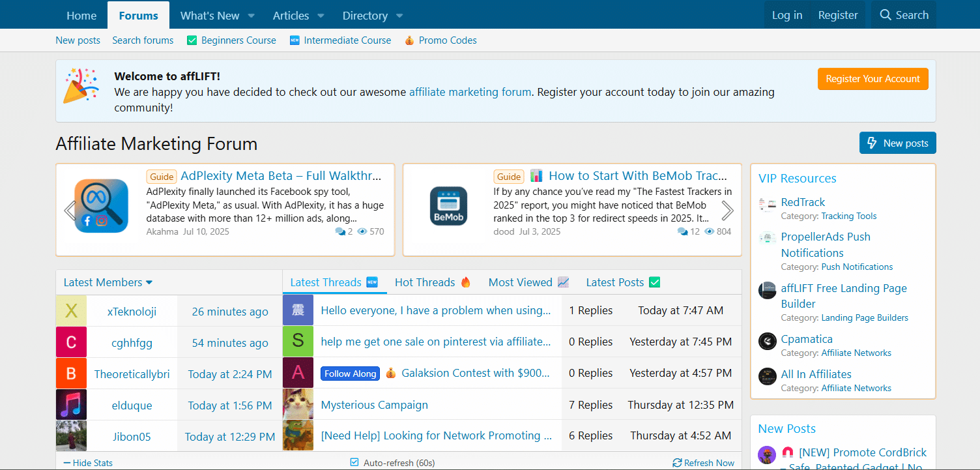Viewport: 980px width, 470px height.
Task: Open AdPlexity Meta Beta walkthrough title
Action: (x=281, y=175)
